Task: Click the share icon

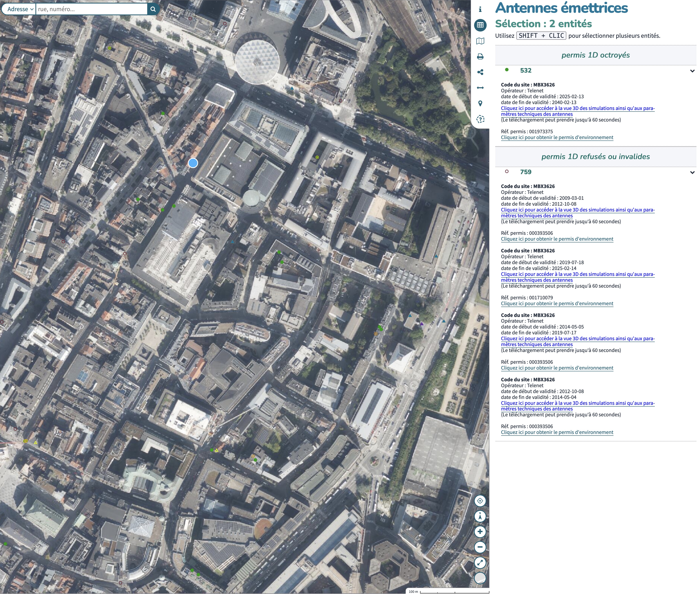Action: 480,72
